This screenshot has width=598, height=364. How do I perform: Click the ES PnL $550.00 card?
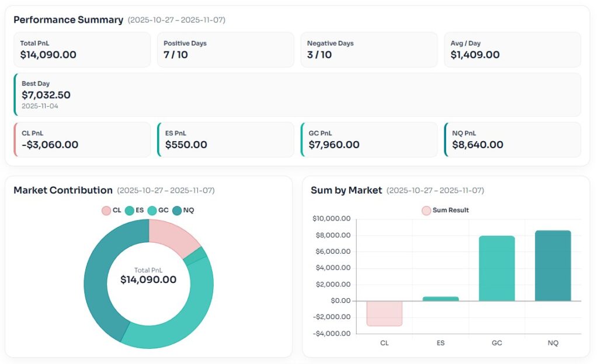tap(225, 139)
